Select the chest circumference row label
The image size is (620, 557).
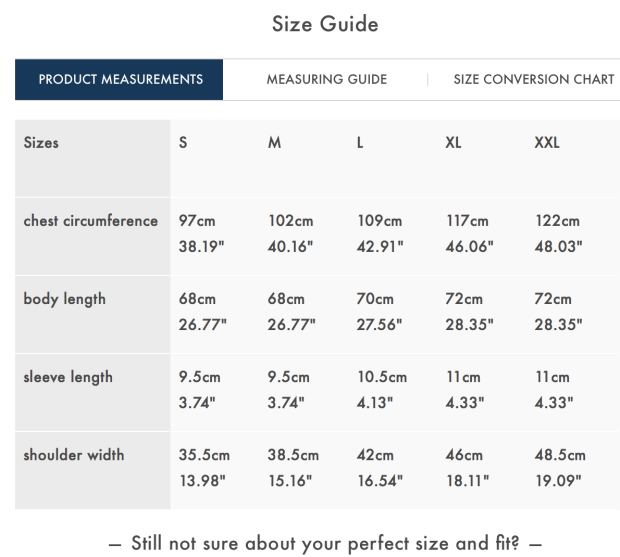pyautogui.click(x=91, y=221)
